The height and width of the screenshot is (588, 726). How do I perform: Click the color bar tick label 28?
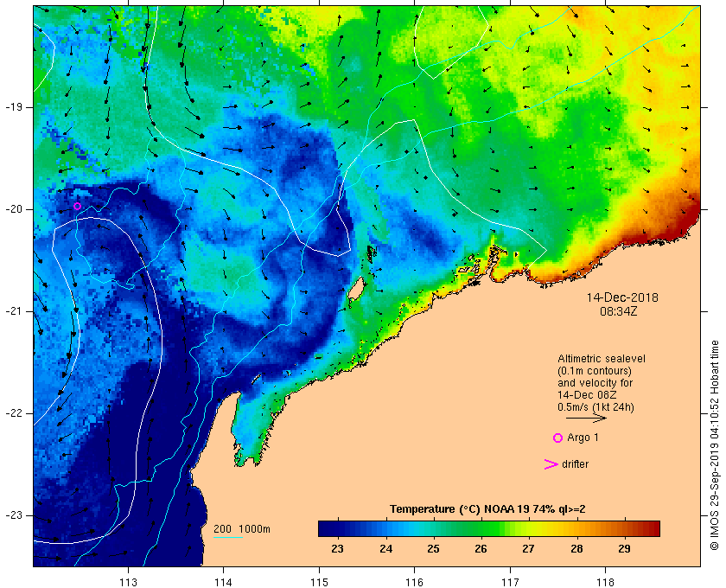tap(576, 549)
